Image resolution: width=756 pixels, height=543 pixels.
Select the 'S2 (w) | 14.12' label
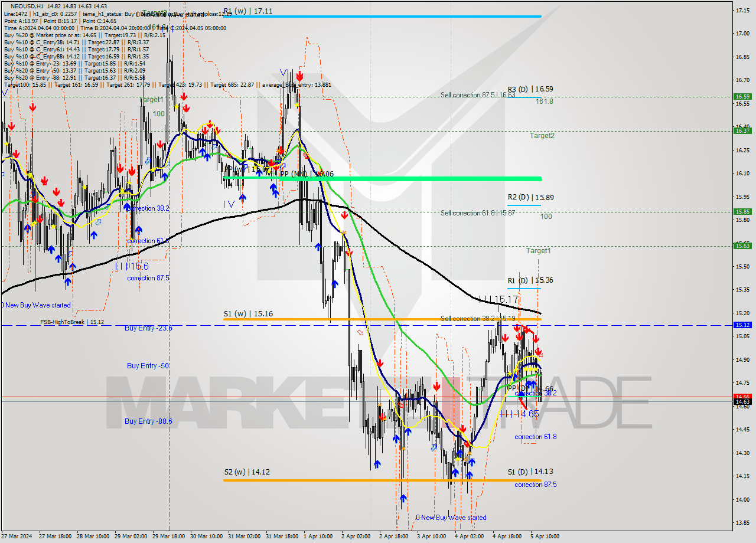point(248,472)
